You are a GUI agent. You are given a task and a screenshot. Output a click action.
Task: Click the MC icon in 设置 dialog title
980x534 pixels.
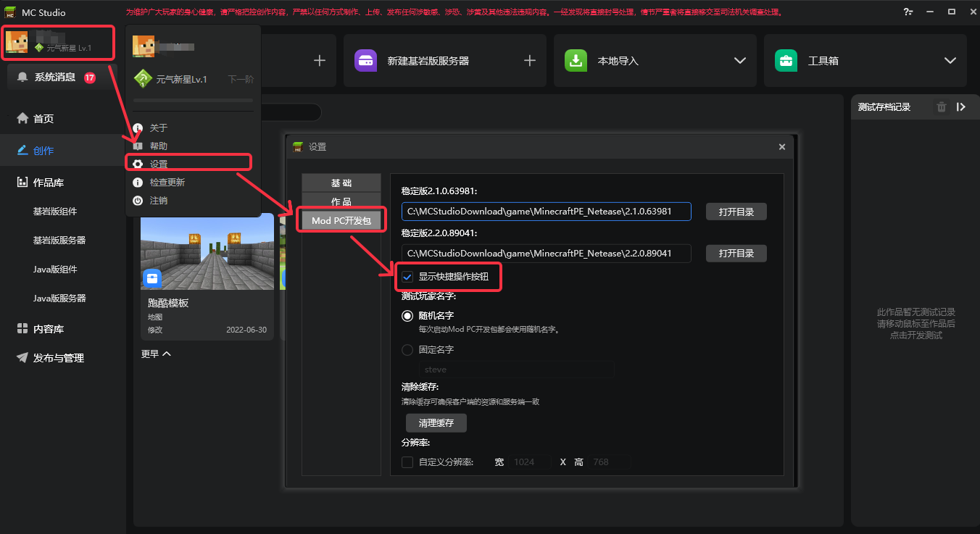coord(297,147)
